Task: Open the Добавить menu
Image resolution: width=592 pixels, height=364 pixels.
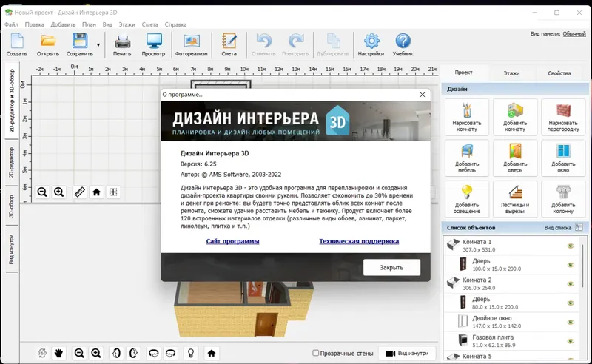Action: (x=63, y=24)
